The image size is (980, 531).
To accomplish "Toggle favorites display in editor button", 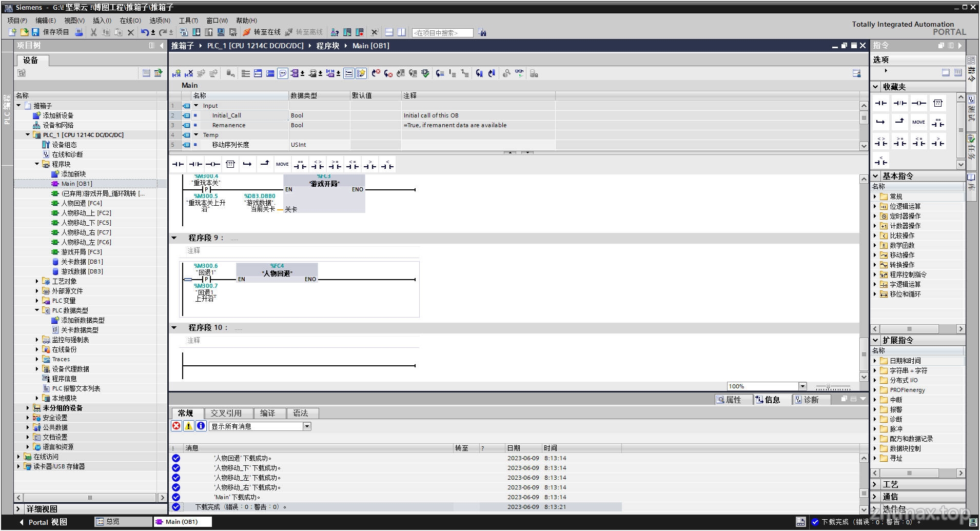I will coord(361,73).
